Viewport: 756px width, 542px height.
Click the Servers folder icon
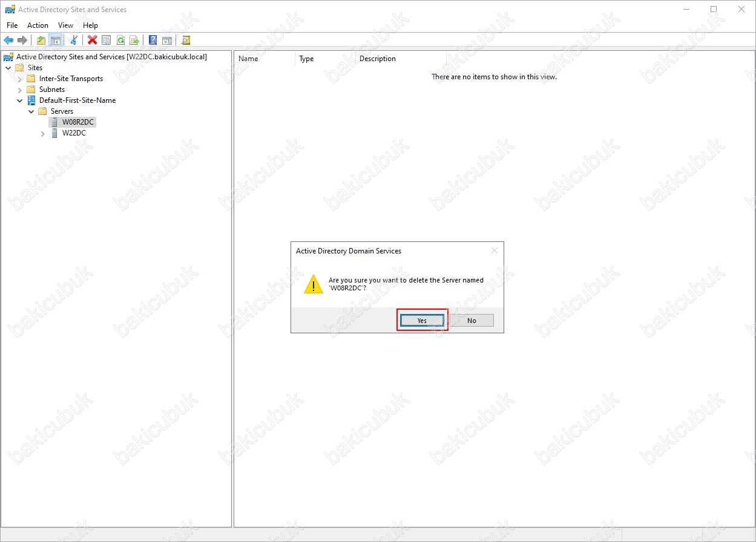(42, 111)
